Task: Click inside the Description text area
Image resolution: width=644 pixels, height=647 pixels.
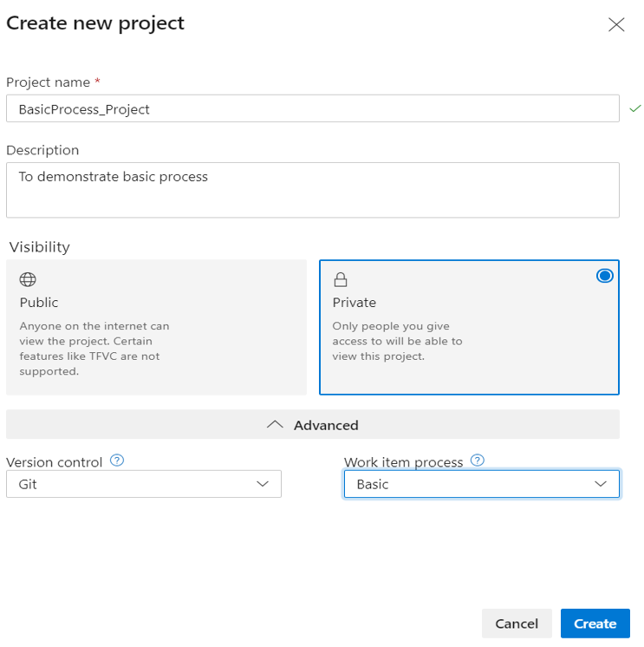Action: click(x=312, y=190)
